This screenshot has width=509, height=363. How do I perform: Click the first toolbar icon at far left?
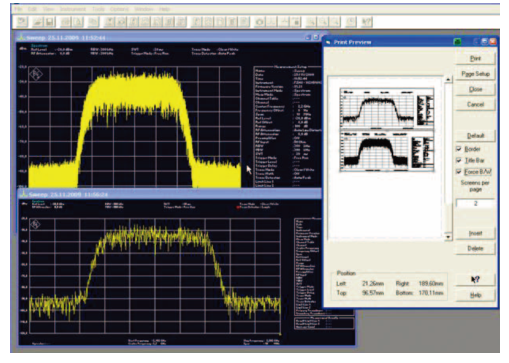[x=22, y=22]
